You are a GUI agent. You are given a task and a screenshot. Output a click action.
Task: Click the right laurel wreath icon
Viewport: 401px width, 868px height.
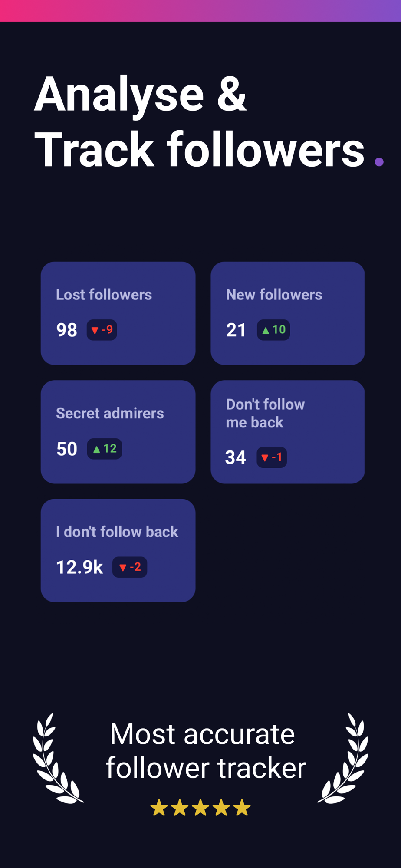[343, 758]
